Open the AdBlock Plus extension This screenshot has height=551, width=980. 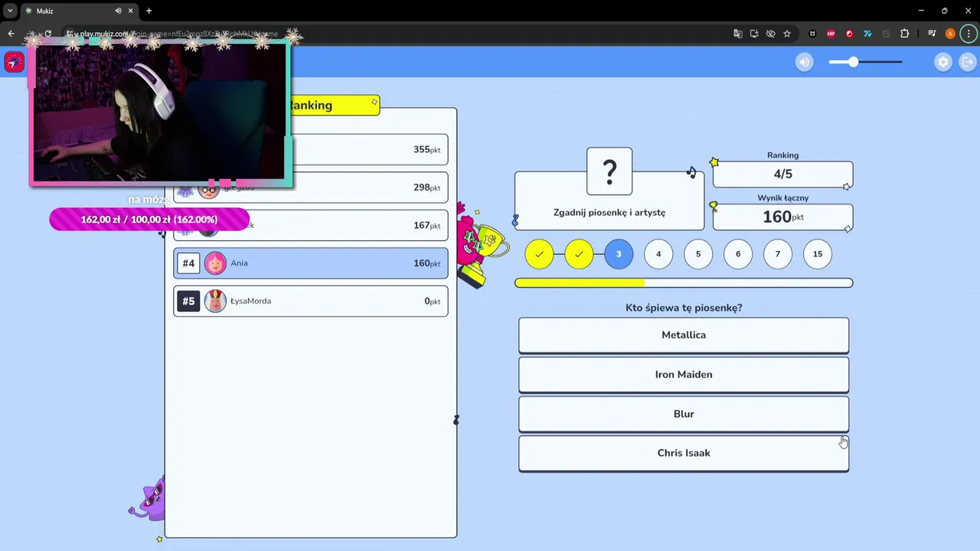pos(831,34)
